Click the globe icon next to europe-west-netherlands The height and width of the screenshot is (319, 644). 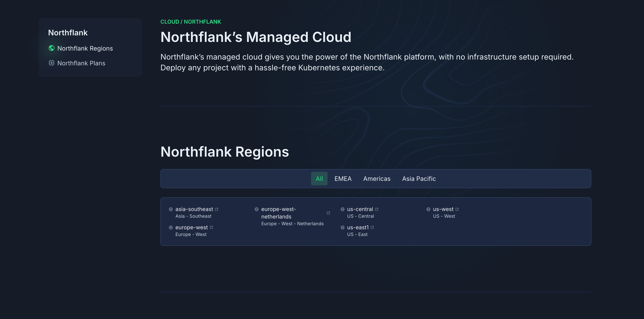pyautogui.click(x=256, y=209)
